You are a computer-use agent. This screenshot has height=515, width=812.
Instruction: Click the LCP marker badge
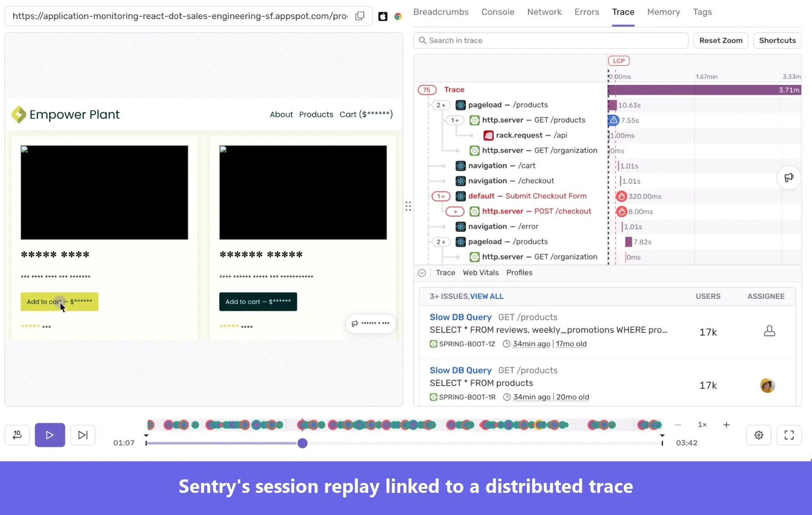pyautogui.click(x=619, y=61)
